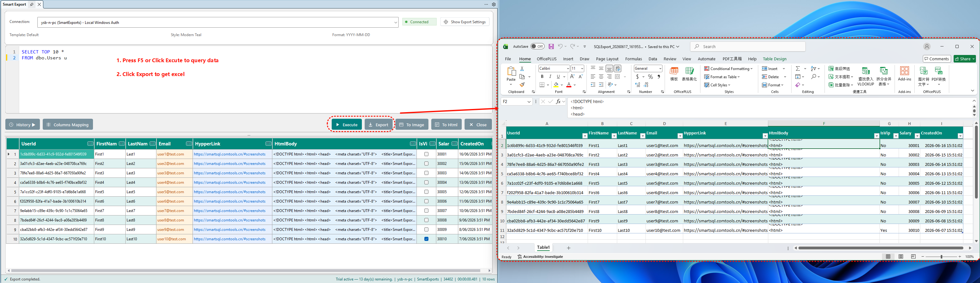Click the pin icon on Smart Export tab

(32, 5)
